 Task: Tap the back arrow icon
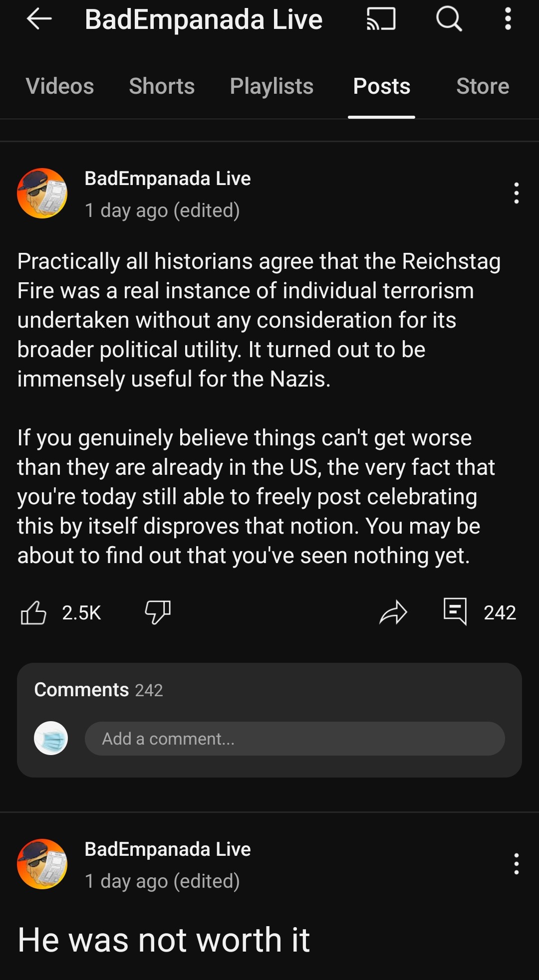[39, 19]
